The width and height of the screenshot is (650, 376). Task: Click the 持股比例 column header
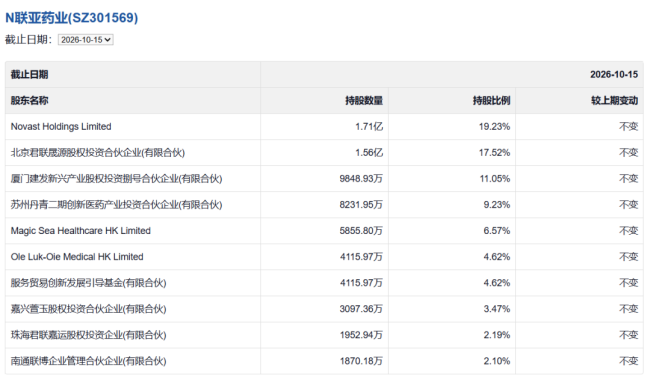point(491,101)
